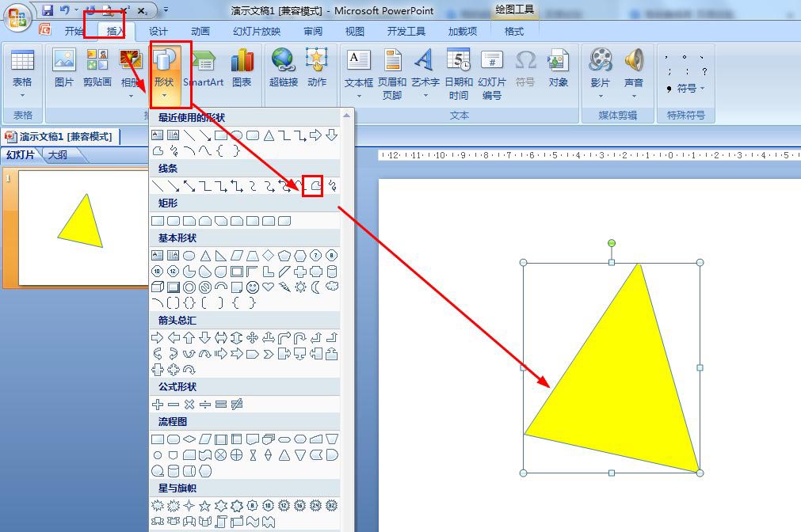Switch to the 大纲 outline pane tab
Image resolution: width=801 pixels, height=532 pixels.
[x=58, y=155]
